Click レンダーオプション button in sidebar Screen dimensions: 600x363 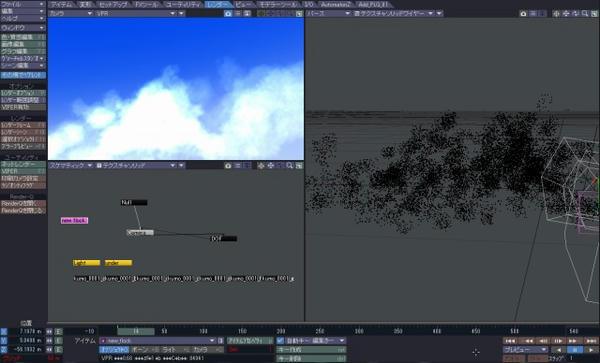pyautogui.click(x=23, y=93)
